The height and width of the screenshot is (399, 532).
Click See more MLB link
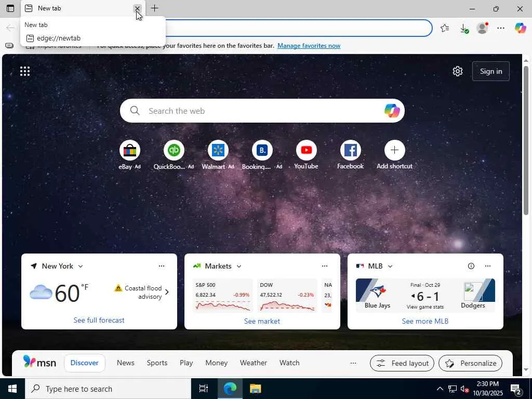[425, 321]
